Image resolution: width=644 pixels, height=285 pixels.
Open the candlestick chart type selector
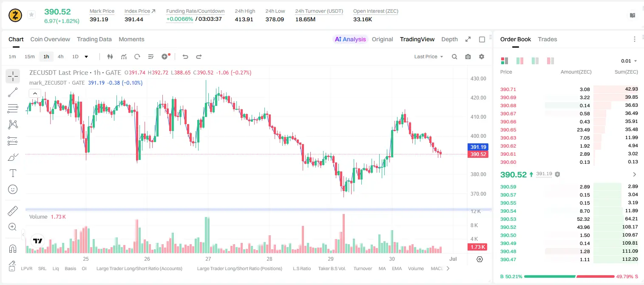pos(111,57)
